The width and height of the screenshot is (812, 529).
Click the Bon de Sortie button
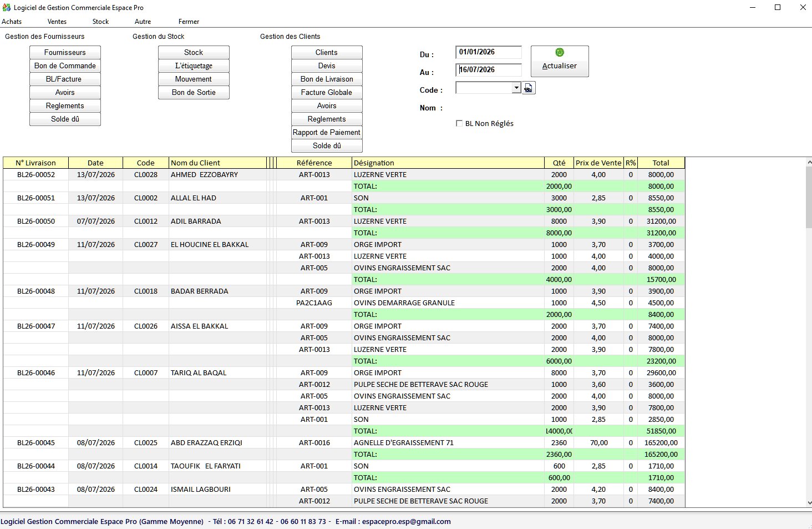[x=194, y=92]
